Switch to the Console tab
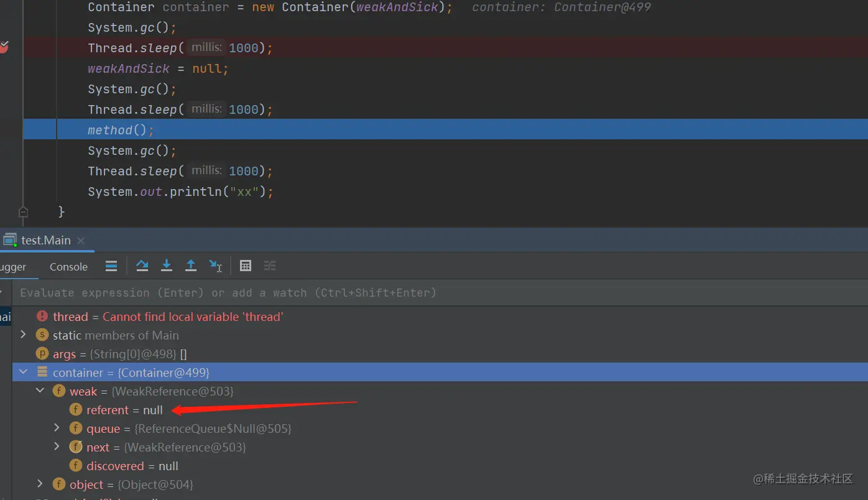 pos(68,267)
